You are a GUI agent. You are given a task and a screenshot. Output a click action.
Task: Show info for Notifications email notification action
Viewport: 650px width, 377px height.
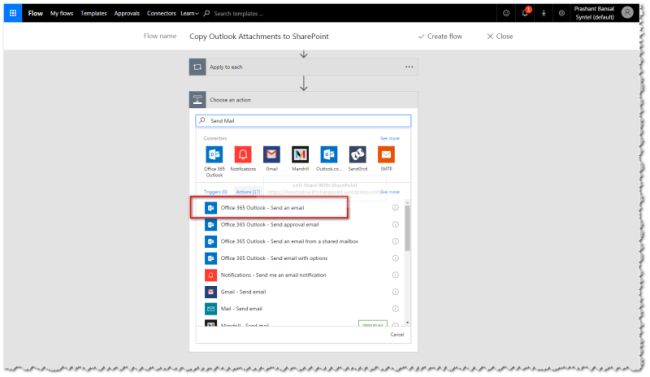point(395,275)
